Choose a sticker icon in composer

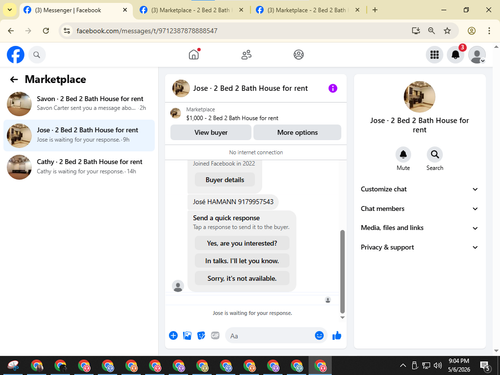pos(201,335)
